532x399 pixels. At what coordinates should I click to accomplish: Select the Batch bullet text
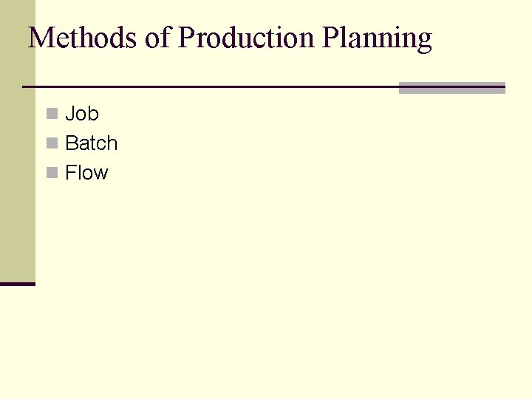(x=92, y=143)
